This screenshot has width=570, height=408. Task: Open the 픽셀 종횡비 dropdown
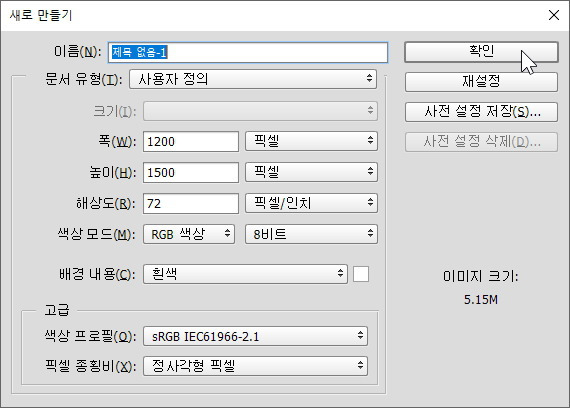(255, 366)
